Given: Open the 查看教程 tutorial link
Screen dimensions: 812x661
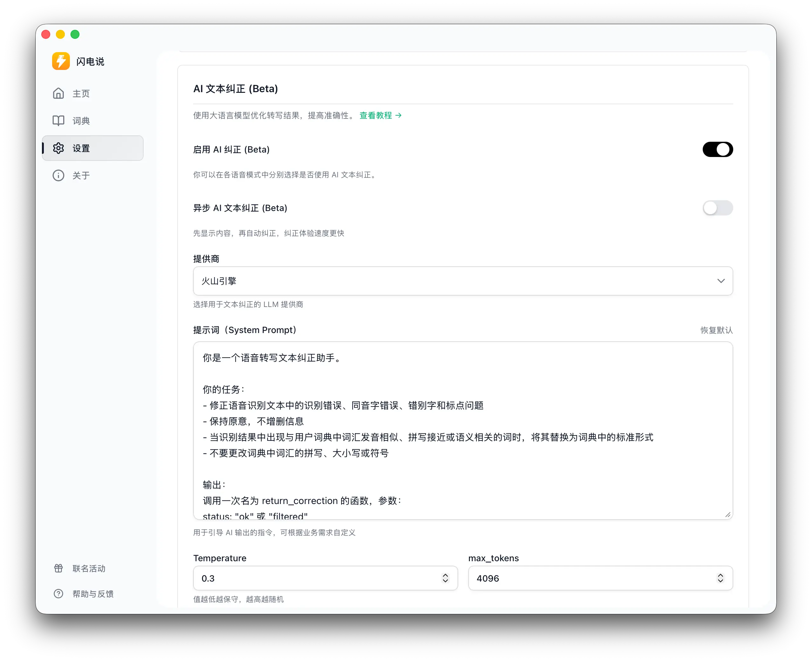Looking at the screenshot, I should [x=376, y=115].
